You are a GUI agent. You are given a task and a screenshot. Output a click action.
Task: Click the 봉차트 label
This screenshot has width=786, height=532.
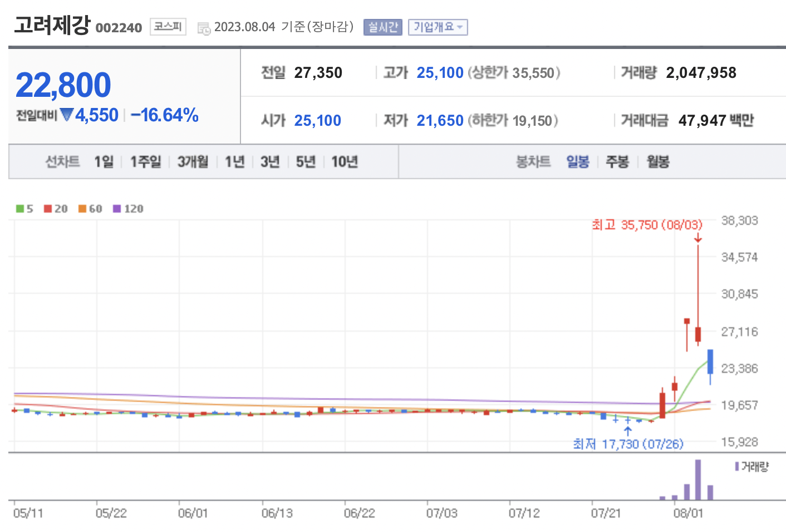(533, 162)
